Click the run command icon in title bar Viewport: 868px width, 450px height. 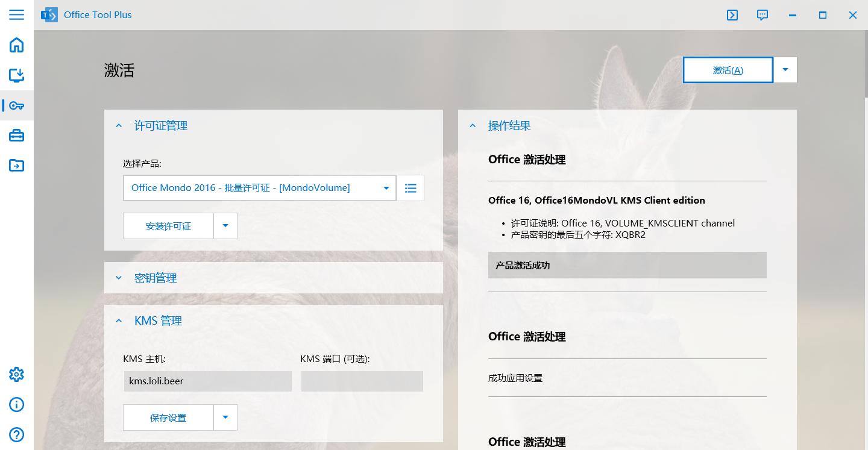coord(732,15)
